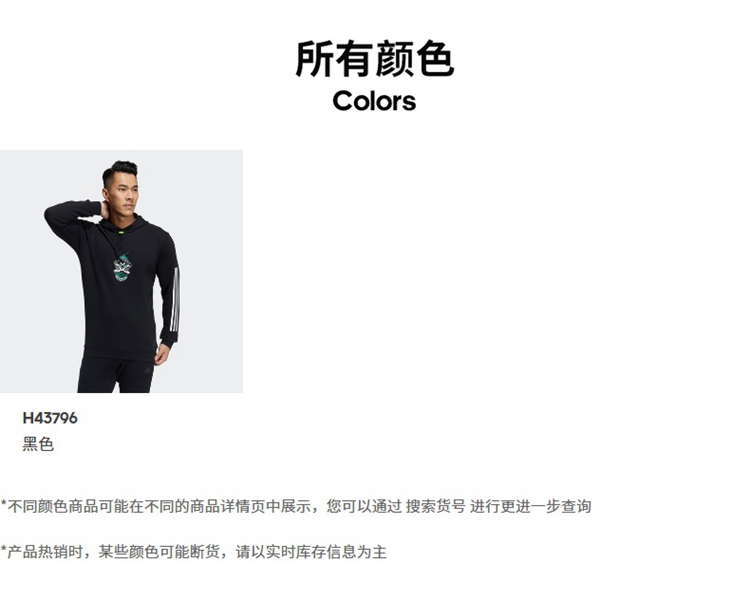Select the 黑色 color label
This screenshot has height=601, width=750.
click(x=38, y=444)
